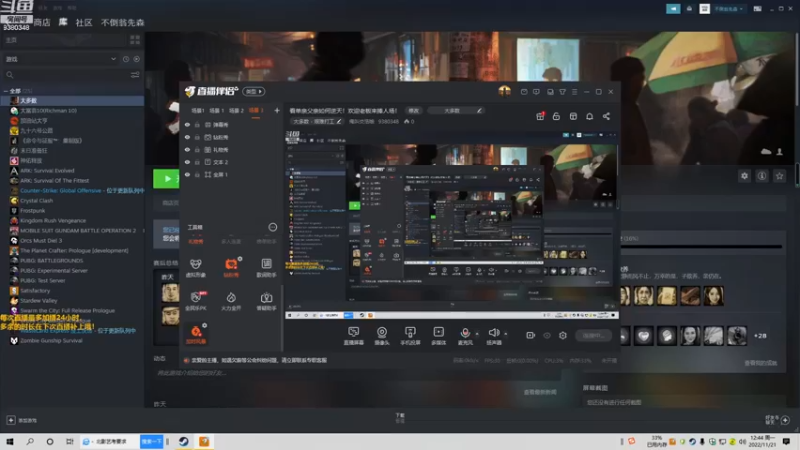
Task: Open Steam game settings gear icon
Action: point(744,176)
